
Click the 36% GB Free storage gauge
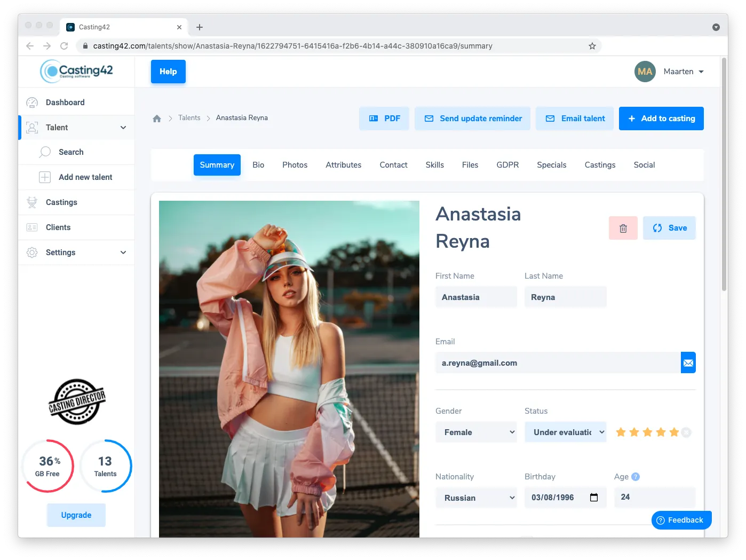pos(47,466)
